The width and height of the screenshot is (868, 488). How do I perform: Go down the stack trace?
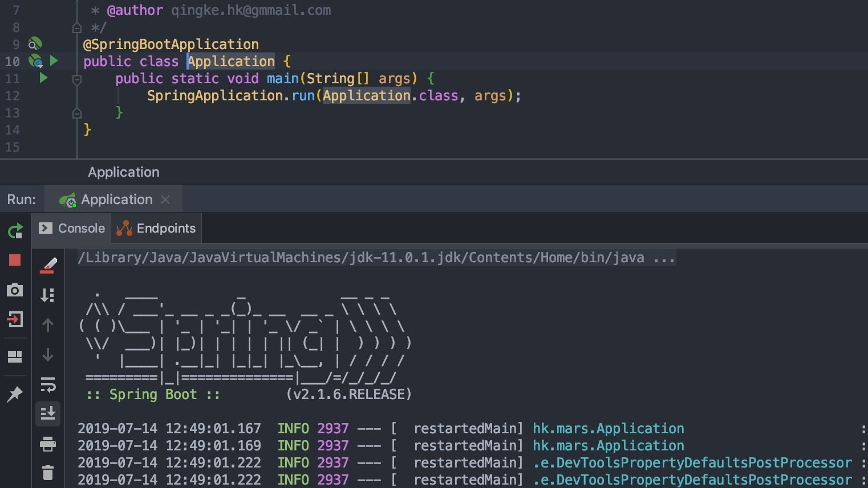click(48, 355)
